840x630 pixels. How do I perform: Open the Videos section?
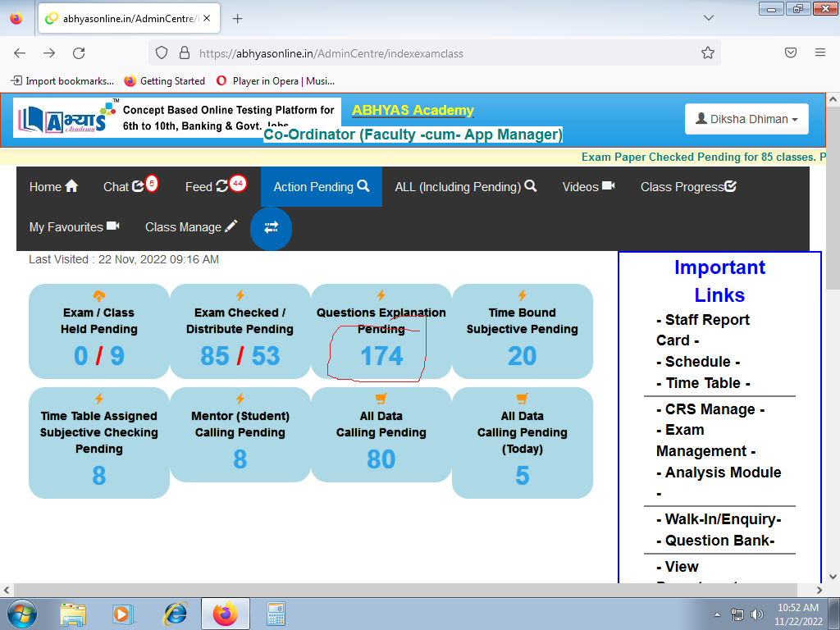click(588, 186)
